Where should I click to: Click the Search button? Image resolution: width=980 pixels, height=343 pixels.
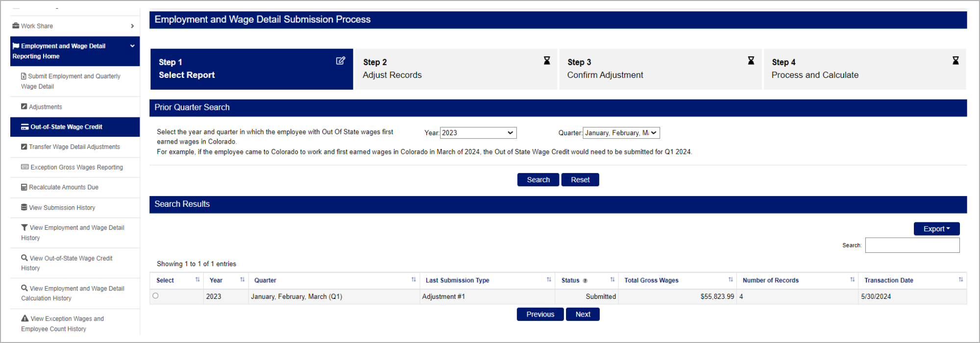click(538, 180)
